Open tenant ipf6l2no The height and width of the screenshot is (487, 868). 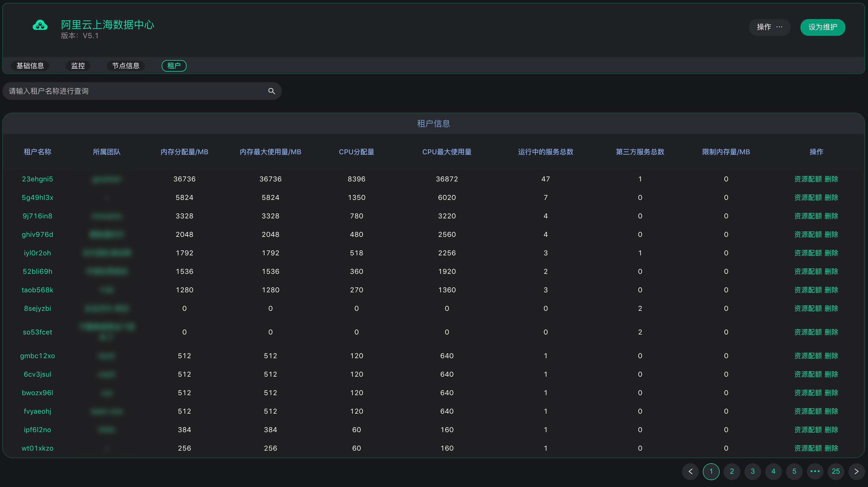(x=38, y=430)
